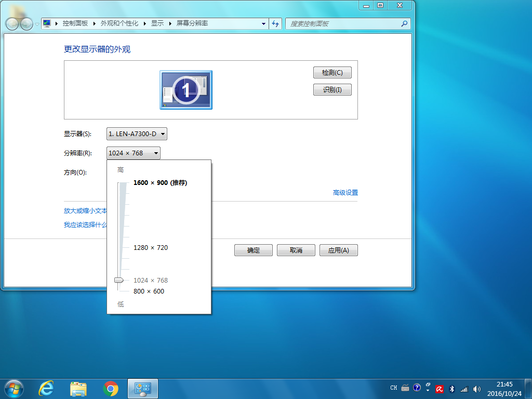This screenshot has width=532, height=399.
Task: Confirm with the 确定 button
Action: click(254, 250)
